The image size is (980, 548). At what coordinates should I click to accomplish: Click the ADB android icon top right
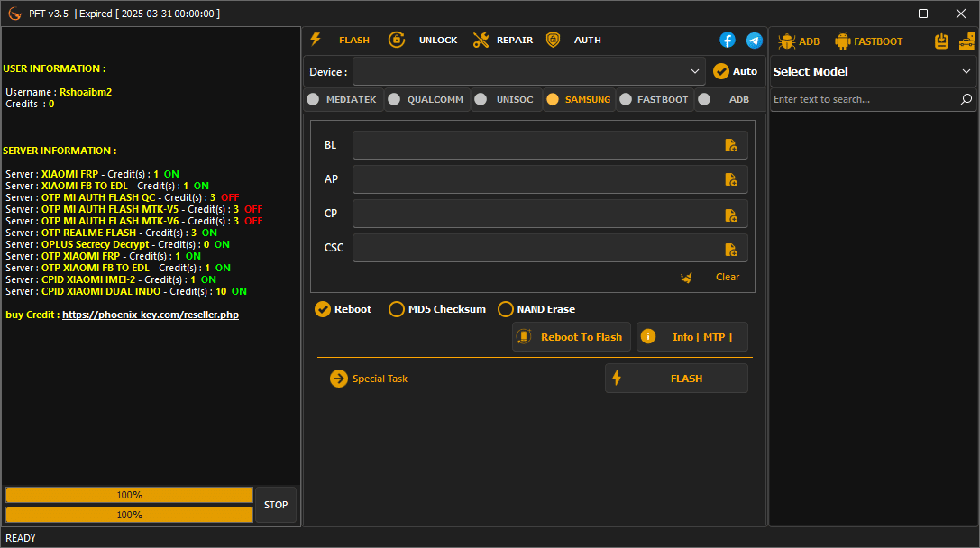(x=785, y=41)
